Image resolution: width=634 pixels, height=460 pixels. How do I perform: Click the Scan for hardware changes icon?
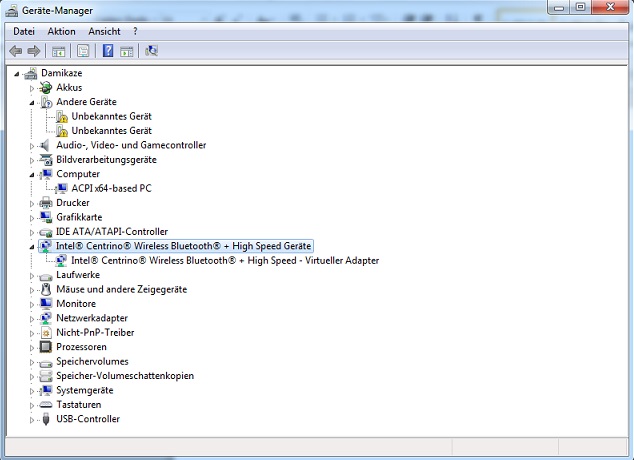[151, 51]
